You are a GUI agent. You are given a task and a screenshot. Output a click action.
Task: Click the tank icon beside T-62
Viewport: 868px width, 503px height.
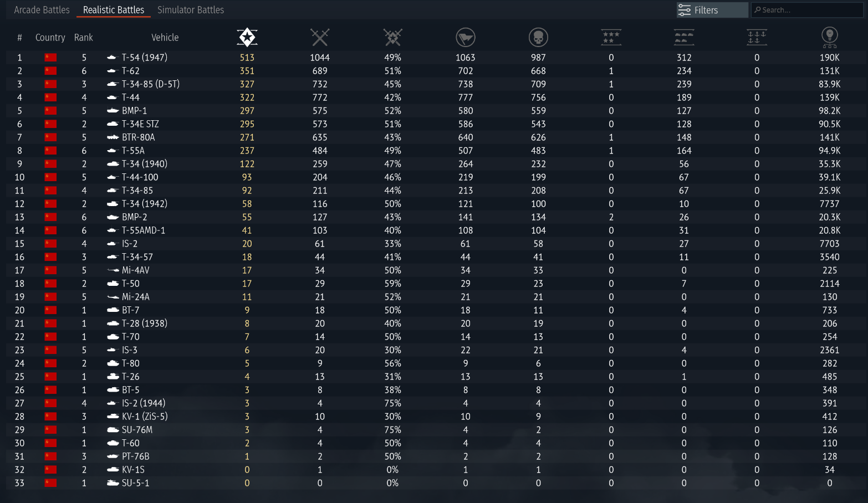(x=113, y=71)
